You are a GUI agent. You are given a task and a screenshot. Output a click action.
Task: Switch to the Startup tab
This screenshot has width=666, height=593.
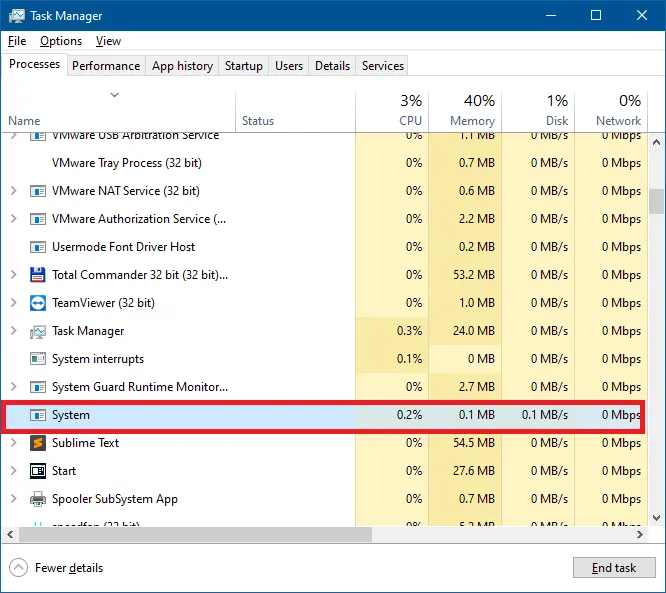click(243, 66)
